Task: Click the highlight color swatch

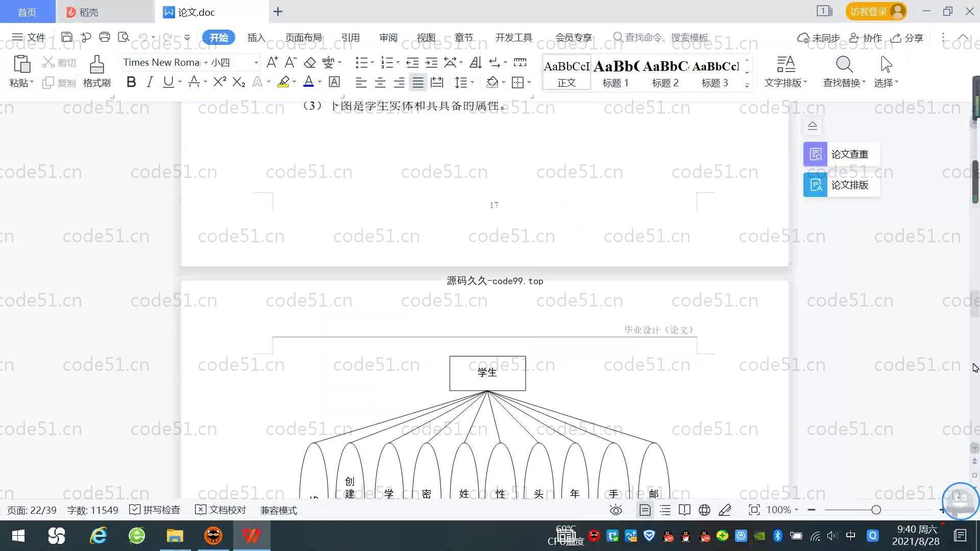Action: point(283,82)
